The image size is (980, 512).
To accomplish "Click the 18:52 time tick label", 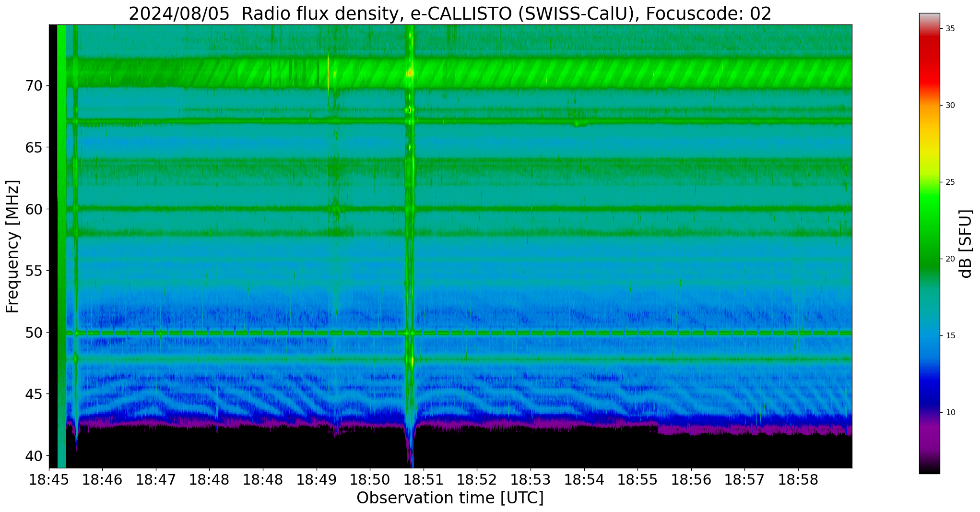I will tap(477, 480).
